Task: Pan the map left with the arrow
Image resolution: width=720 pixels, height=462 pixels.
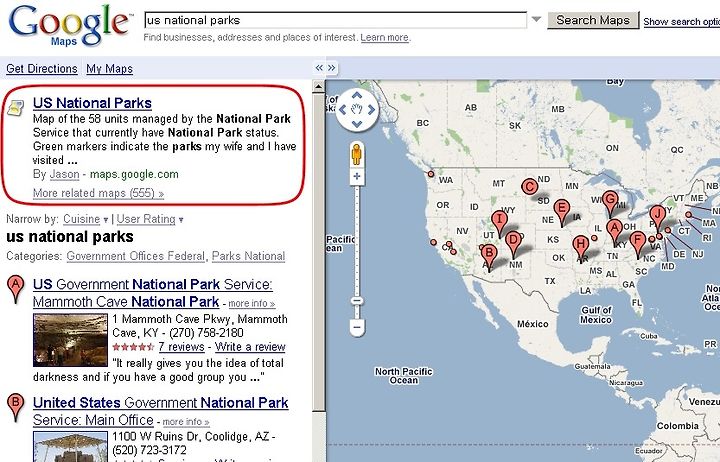Action: [342, 110]
